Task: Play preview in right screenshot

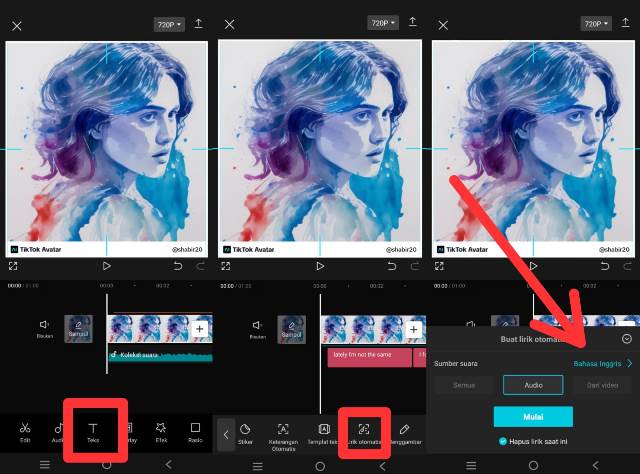Action: [x=533, y=266]
